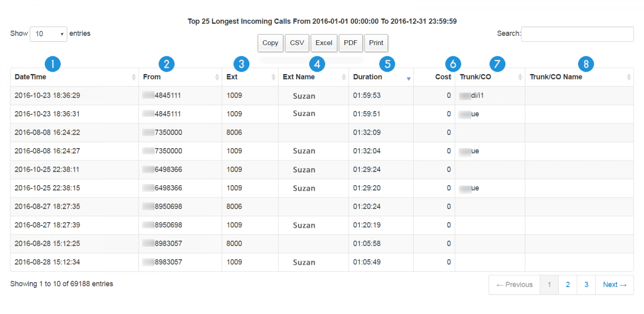
Task: Generate a PDF of the report
Action: click(350, 43)
